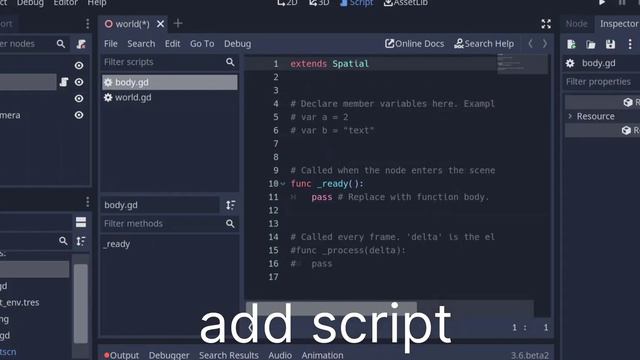This screenshot has height=360, width=640.
Task: Click the Filter scripts search icon
Action: (x=230, y=62)
